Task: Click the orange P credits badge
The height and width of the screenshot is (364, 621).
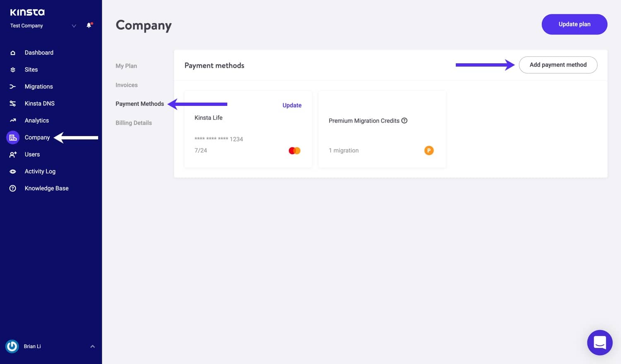Action: 429,151
